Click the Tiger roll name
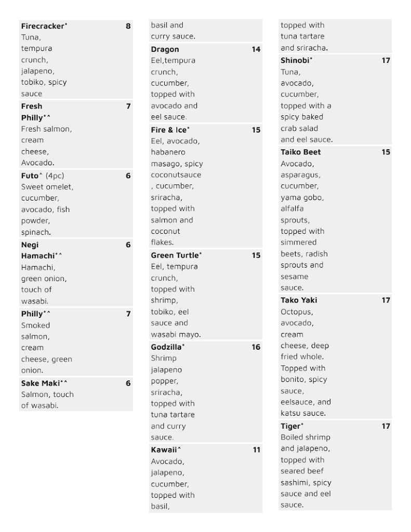 [291, 426]
